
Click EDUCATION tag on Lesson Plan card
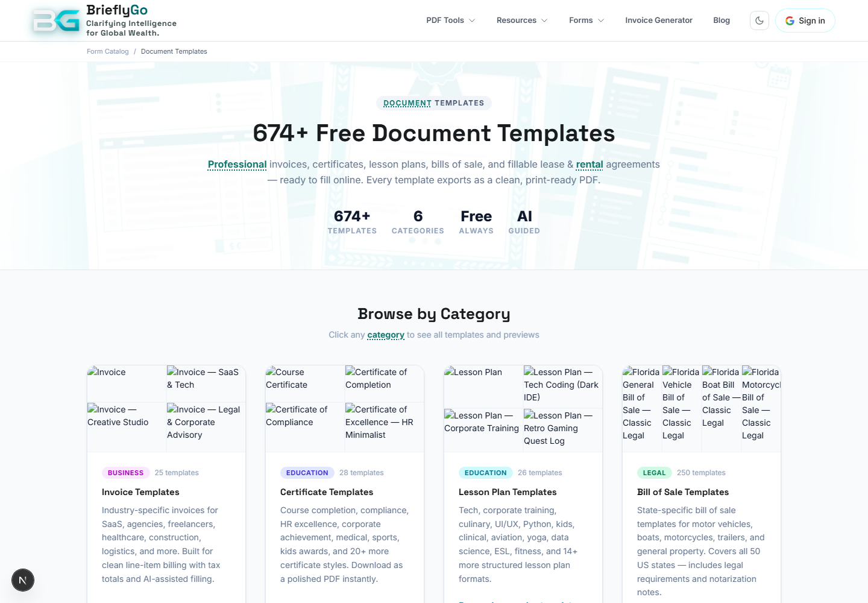click(486, 473)
